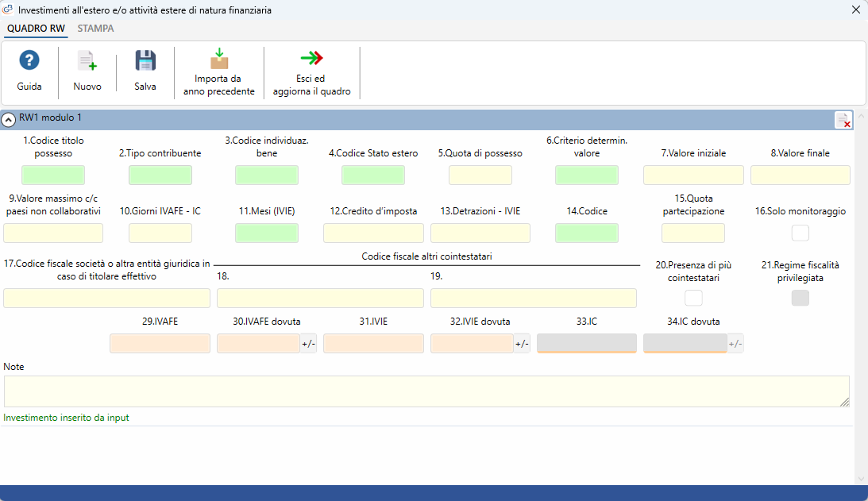The image size is (868, 501).
Task: Tick the Solo monitoraggio checkbox
Action: [x=800, y=233]
